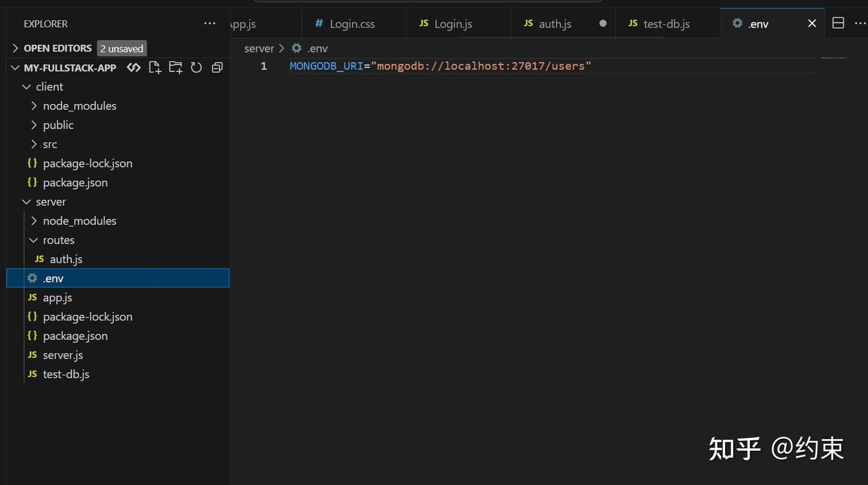Image resolution: width=868 pixels, height=485 pixels.
Task: Open server.js from the file tree
Action: click(63, 355)
